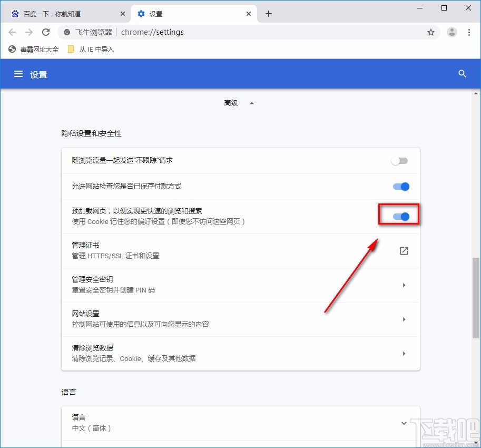Enable the 不跟踪 request toggle
The width and height of the screenshot is (481, 448).
tap(399, 161)
